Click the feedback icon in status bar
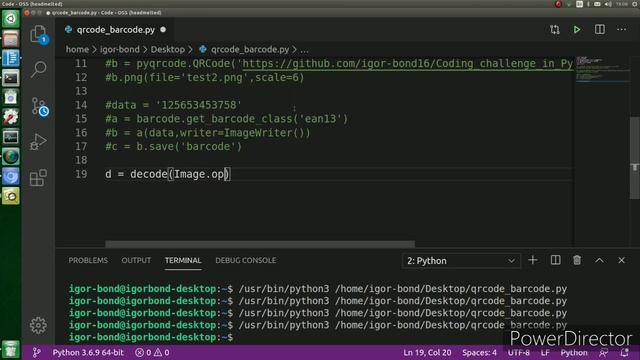The height and width of the screenshot is (360, 640). [x=603, y=353]
